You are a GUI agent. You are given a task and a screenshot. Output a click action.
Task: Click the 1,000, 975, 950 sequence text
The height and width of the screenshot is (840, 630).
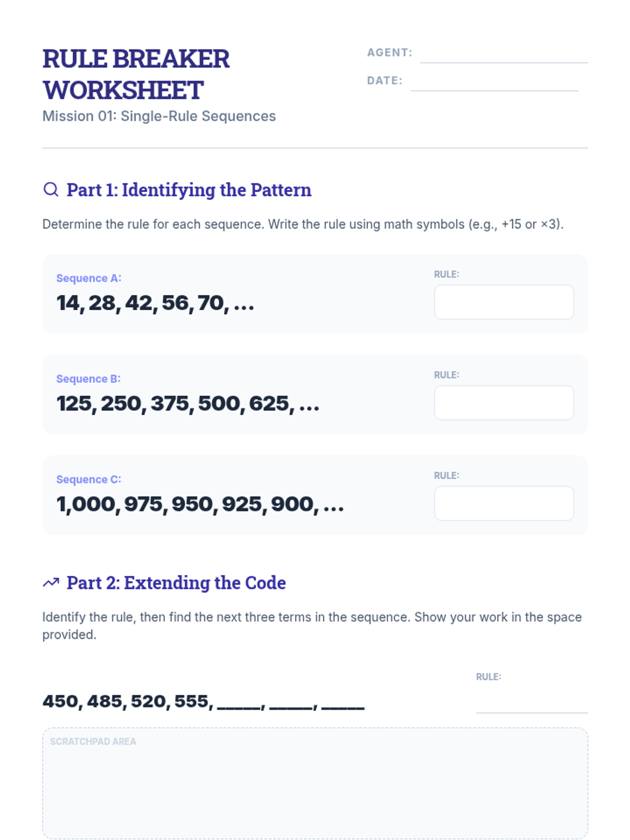coord(199,504)
